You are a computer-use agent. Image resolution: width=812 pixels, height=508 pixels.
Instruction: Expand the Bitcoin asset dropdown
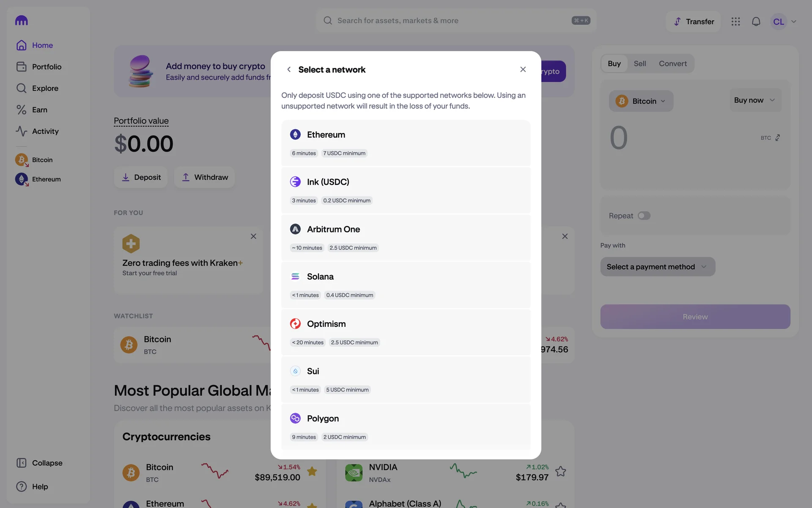[x=641, y=101]
